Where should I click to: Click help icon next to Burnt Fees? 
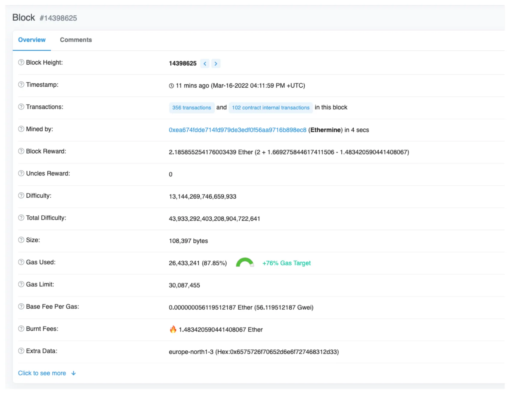tap(21, 329)
